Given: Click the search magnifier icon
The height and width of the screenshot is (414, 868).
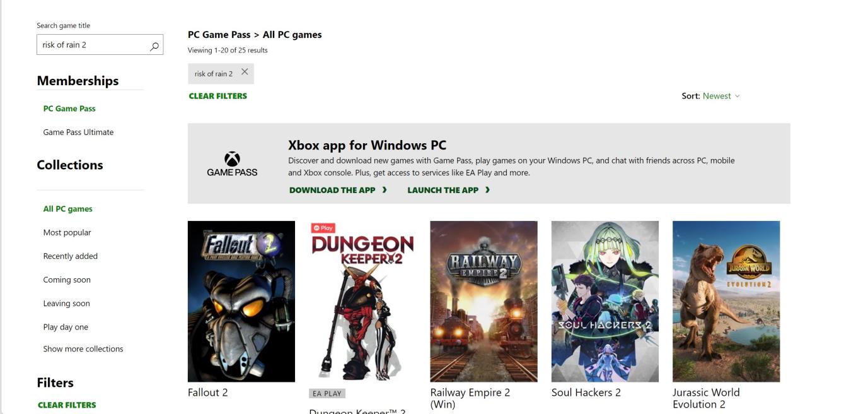Looking at the screenshot, I should (x=154, y=46).
